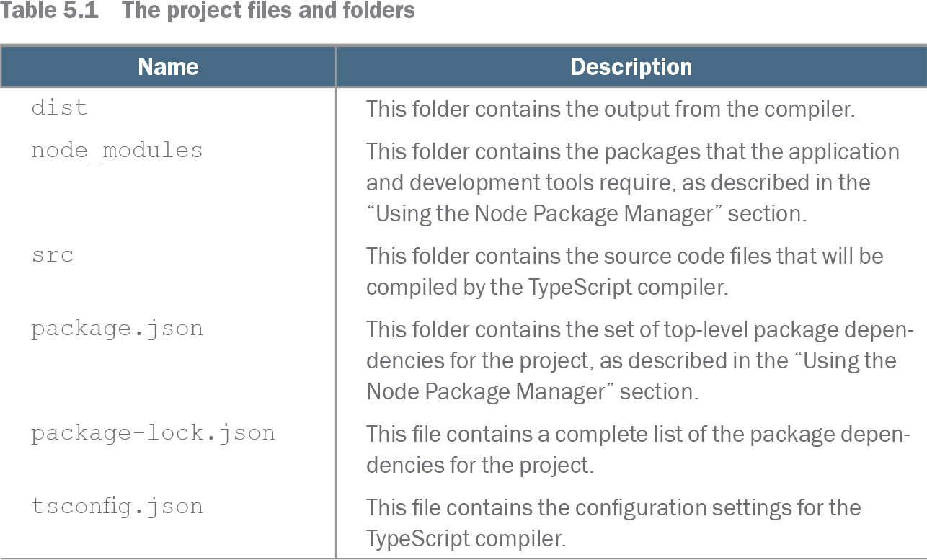Click the package.json top-level dependencies description

point(638,360)
